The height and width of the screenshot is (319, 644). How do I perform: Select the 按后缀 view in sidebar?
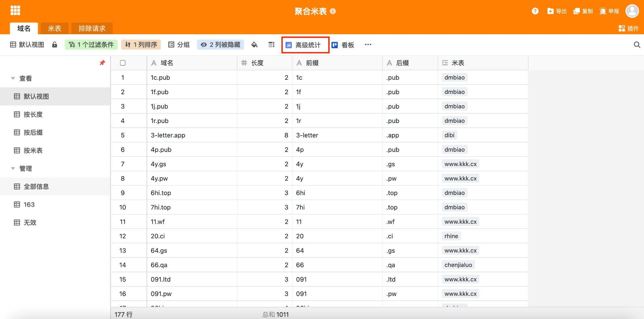click(33, 132)
